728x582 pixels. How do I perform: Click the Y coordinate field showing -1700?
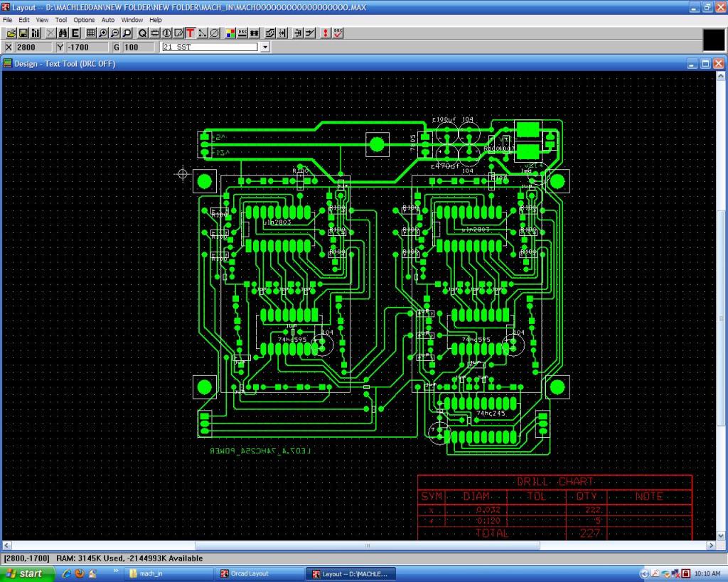[87, 47]
